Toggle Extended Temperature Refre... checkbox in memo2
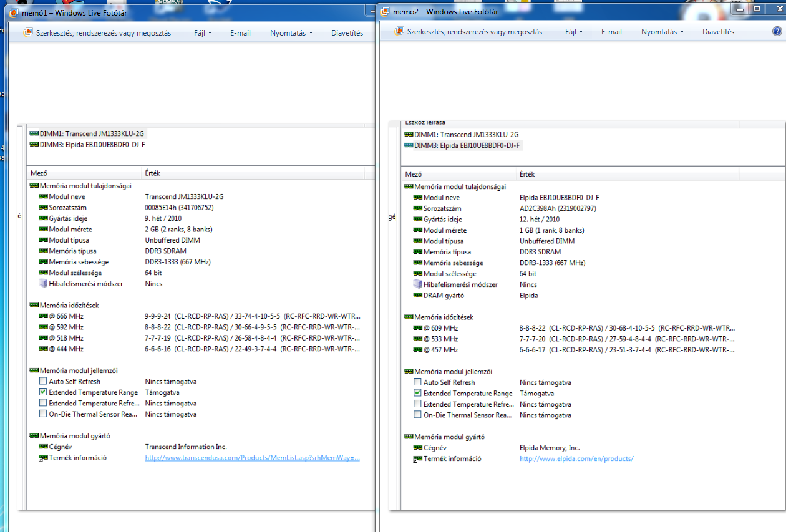 tap(417, 404)
